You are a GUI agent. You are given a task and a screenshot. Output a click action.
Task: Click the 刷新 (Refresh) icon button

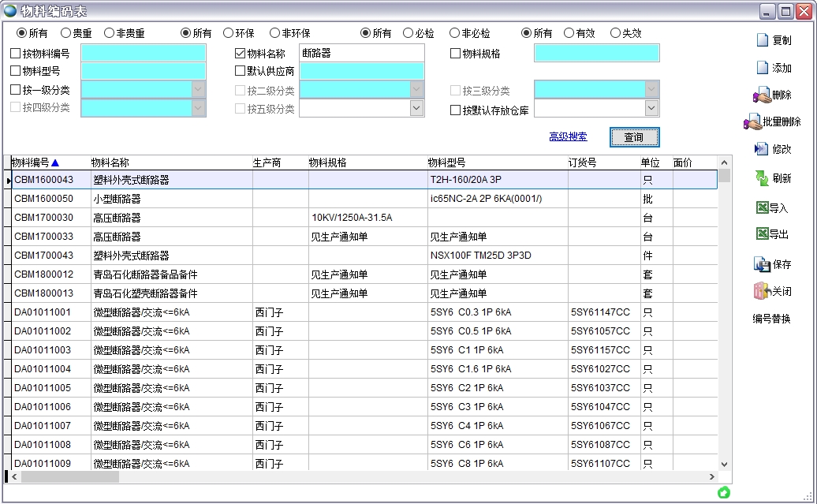762,178
